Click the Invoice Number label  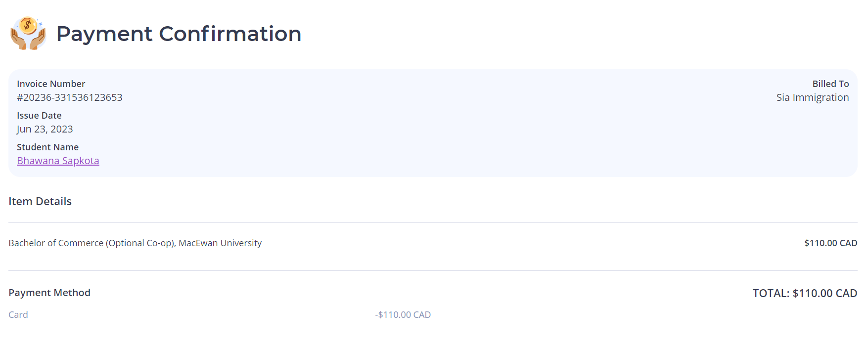(x=51, y=84)
